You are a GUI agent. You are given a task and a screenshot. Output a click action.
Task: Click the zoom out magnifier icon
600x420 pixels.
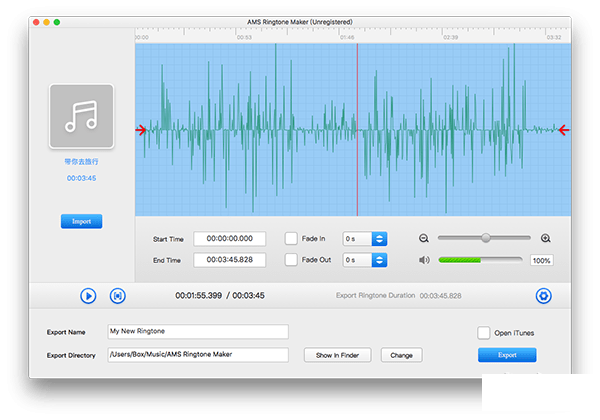tap(424, 238)
